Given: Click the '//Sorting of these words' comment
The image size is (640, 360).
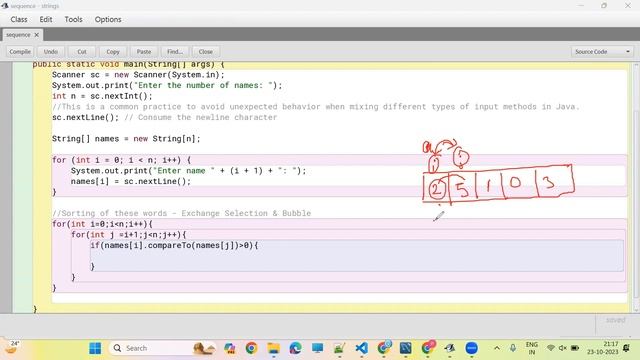Looking at the screenshot, I should coord(182,213).
